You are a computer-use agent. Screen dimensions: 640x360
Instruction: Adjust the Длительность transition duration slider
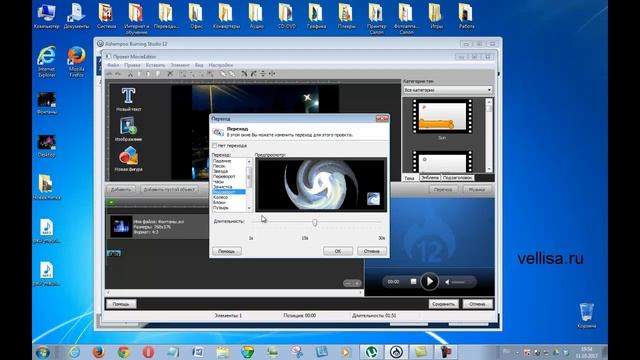[315, 222]
